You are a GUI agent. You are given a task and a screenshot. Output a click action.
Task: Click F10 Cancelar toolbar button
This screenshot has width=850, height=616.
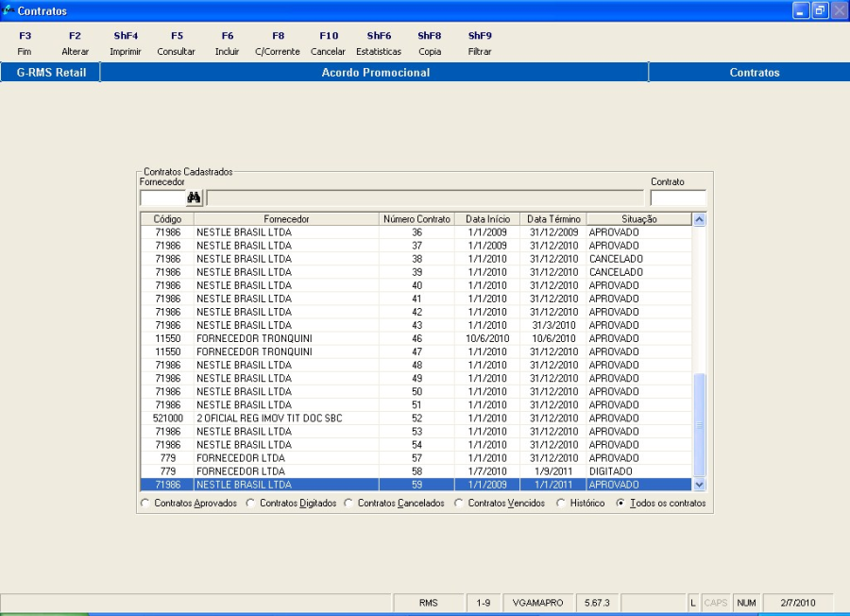[x=328, y=43]
